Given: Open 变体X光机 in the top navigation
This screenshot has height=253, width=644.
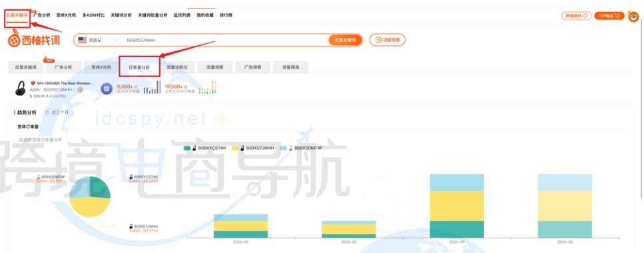Looking at the screenshot, I should coord(66,15).
